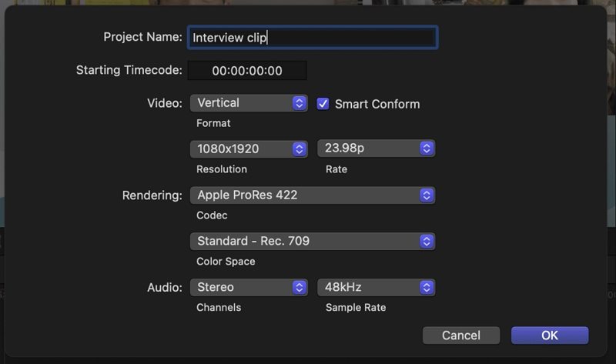Click the Cancel button

(461, 336)
